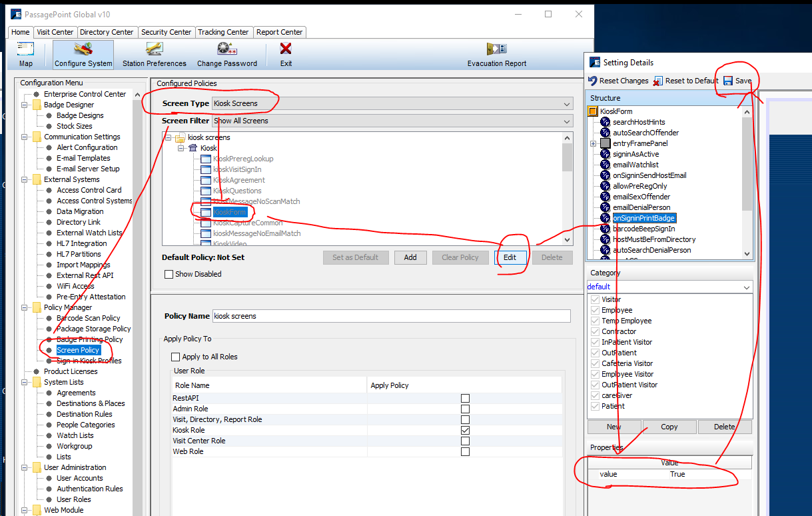The height and width of the screenshot is (516, 812).
Task: Check the Apply to All Roles box
Action: tap(176, 357)
